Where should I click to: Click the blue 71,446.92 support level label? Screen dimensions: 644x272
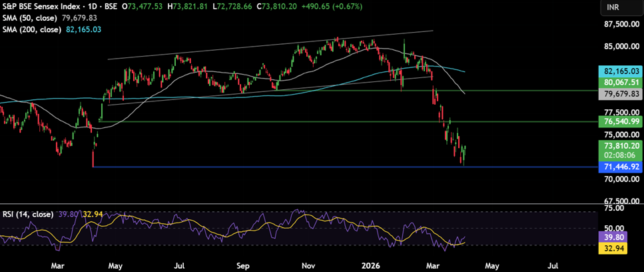[x=620, y=167]
